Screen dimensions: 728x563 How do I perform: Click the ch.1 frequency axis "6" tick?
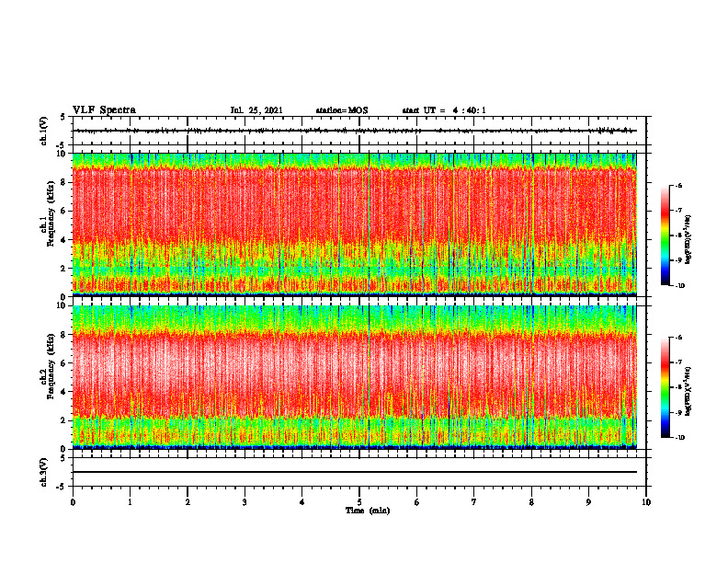click(64, 211)
